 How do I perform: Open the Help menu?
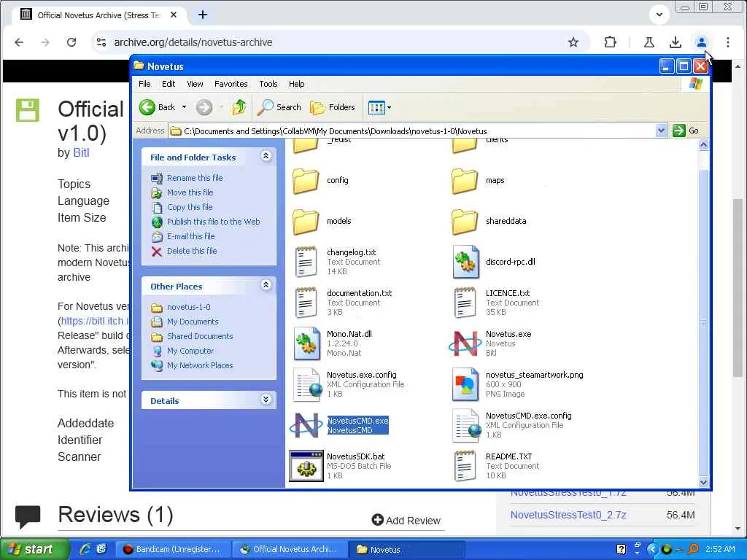pos(296,84)
